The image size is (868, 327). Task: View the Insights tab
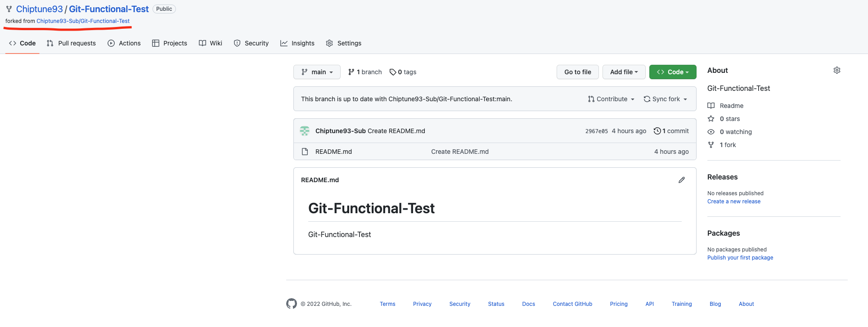pyautogui.click(x=297, y=43)
